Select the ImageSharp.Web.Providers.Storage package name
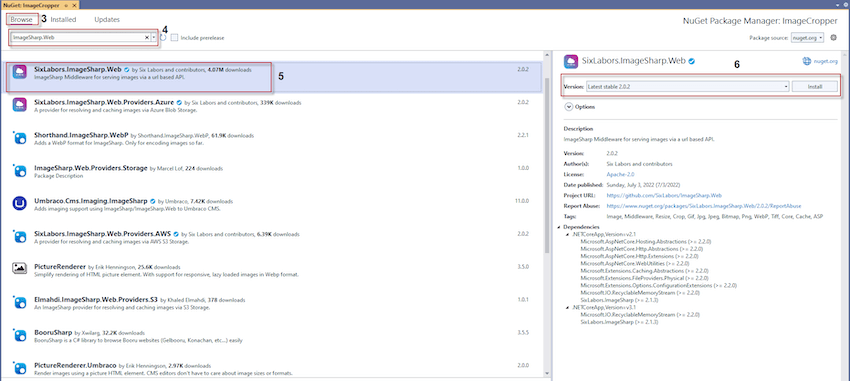850x381 pixels. [91, 168]
